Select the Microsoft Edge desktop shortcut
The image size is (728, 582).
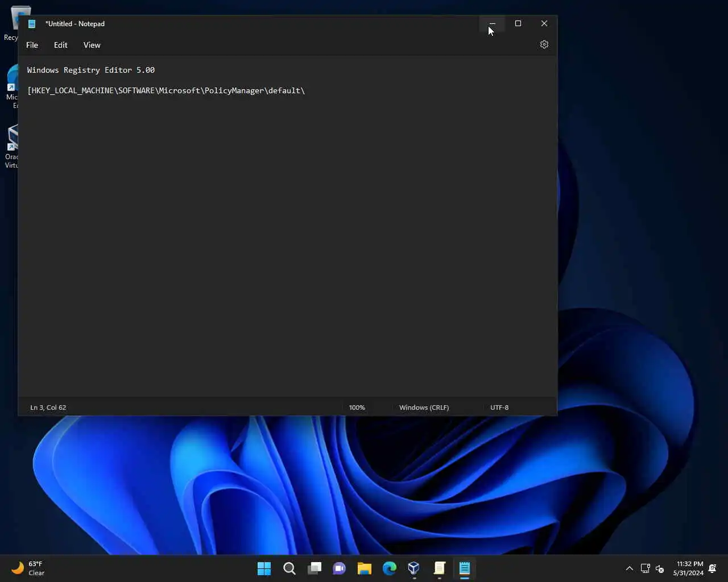13,86
